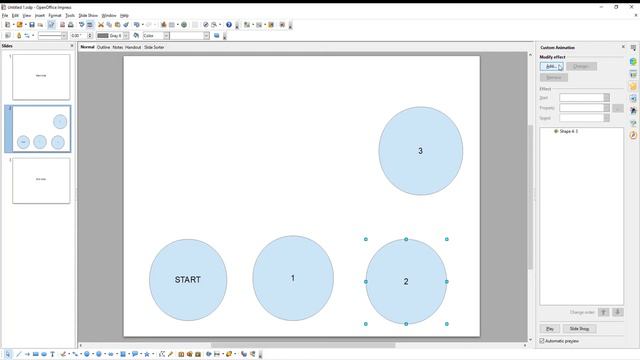The height and width of the screenshot is (360, 640).
Task: Switch to the Handout view tab
Action: [133, 47]
